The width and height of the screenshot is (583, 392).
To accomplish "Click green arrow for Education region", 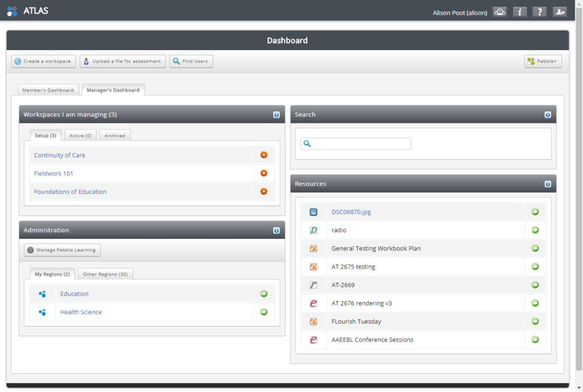I will (x=264, y=294).
